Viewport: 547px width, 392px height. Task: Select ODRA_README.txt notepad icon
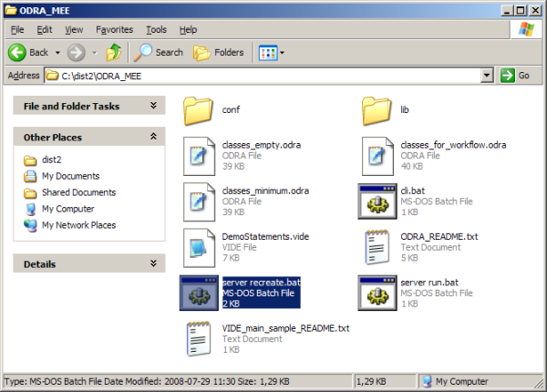point(377,247)
